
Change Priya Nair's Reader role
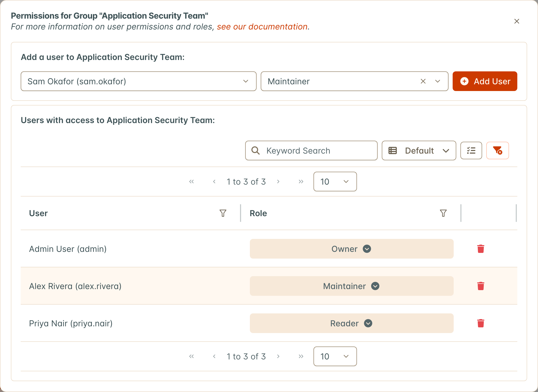(352, 323)
